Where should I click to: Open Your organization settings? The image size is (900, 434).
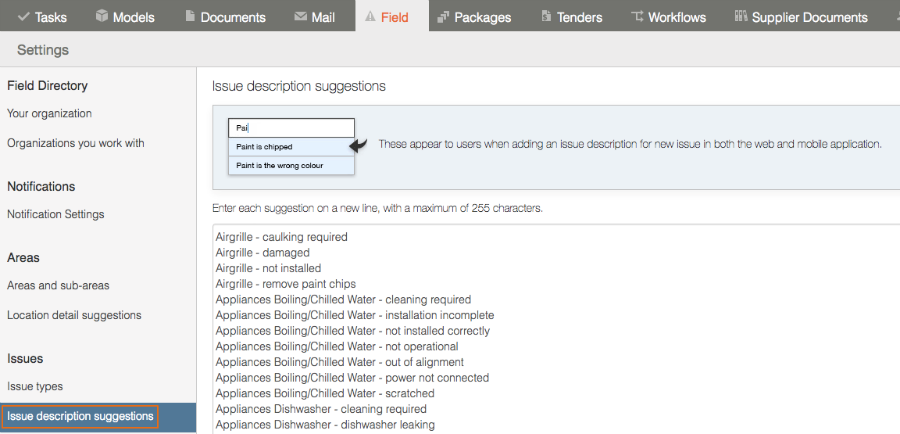49,114
